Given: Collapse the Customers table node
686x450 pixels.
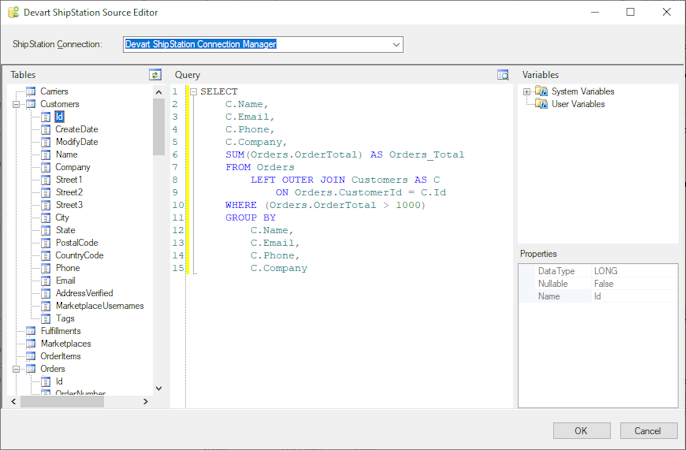Looking at the screenshot, I should pyautogui.click(x=16, y=104).
